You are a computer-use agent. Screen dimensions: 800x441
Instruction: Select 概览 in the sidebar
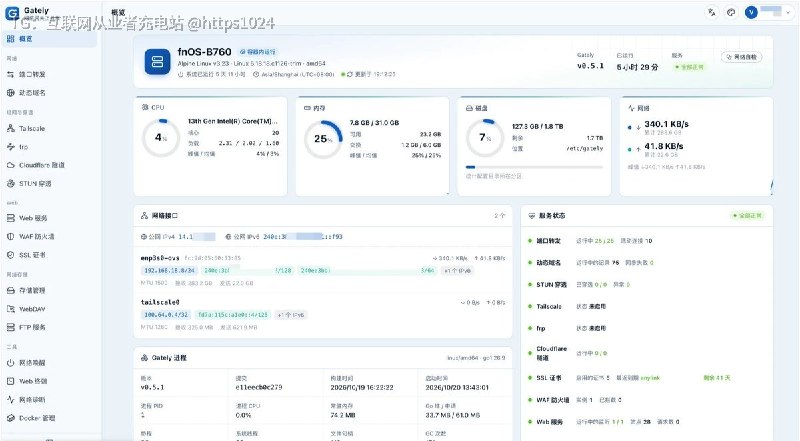click(49, 39)
